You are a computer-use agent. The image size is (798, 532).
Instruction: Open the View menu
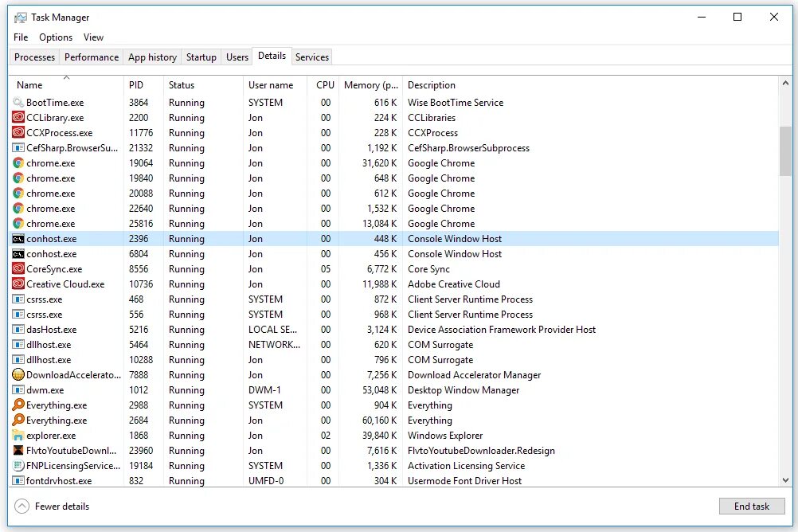coord(94,37)
